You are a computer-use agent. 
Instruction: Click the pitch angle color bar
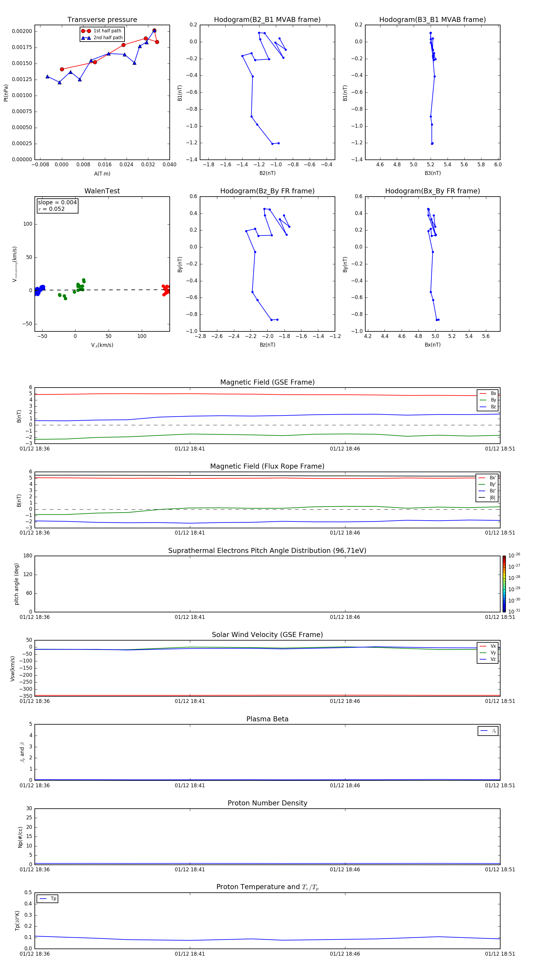[x=504, y=584]
